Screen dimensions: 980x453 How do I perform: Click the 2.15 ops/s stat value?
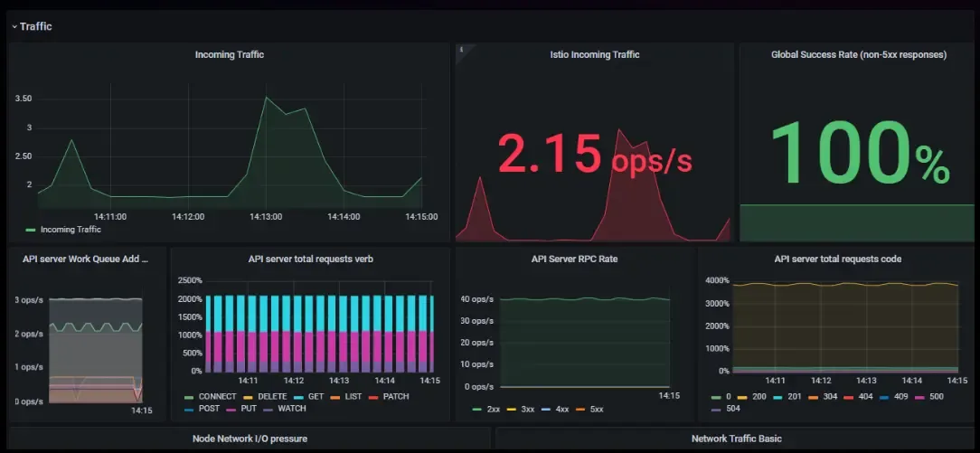click(594, 155)
